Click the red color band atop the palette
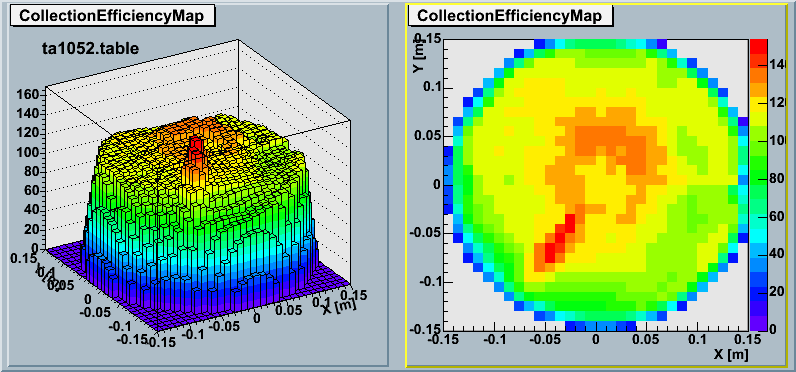This screenshot has width=796, height=372. tap(759, 45)
